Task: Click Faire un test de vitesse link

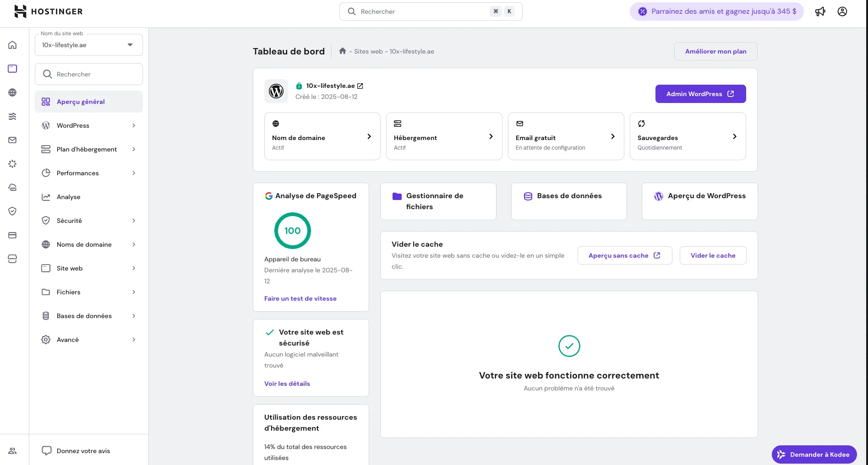Action: click(300, 298)
